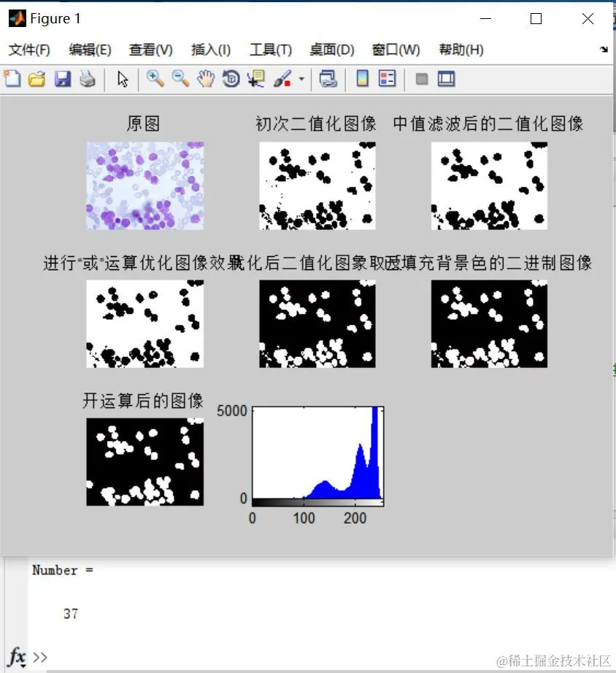This screenshot has height=673, width=616.
Task: Save the figure with floppy disk icon
Action: [63, 79]
